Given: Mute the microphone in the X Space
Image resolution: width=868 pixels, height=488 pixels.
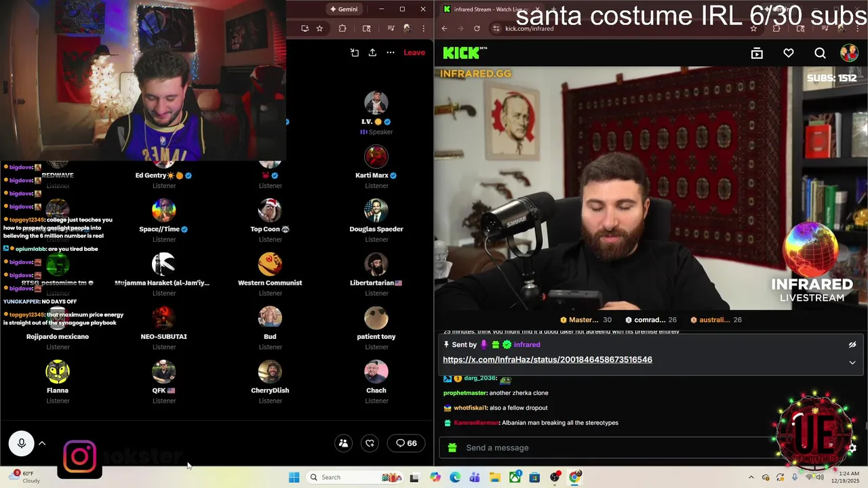Looking at the screenshot, I should click(21, 443).
